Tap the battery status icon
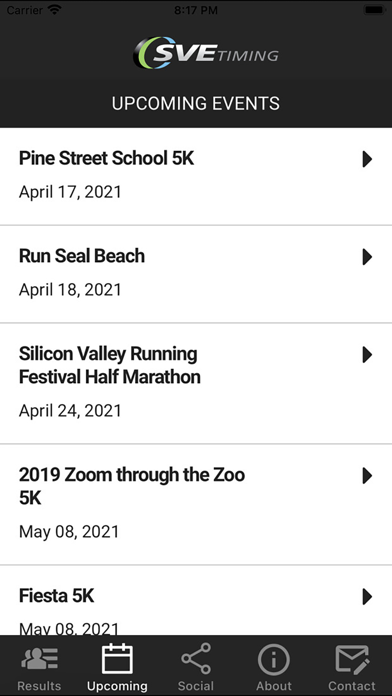This screenshot has width=392, height=696. pyautogui.click(x=374, y=10)
